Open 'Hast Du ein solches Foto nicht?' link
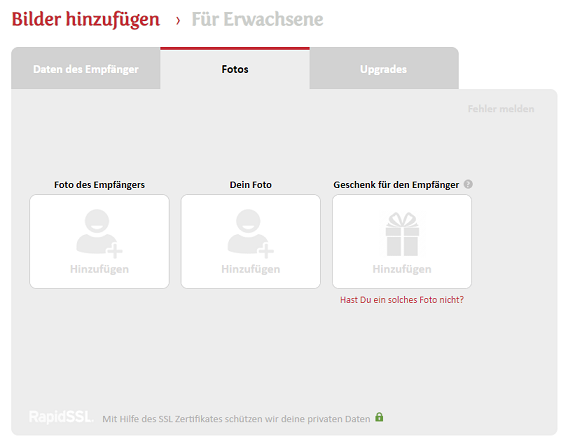This screenshot has height=439, width=561. [x=402, y=299]
